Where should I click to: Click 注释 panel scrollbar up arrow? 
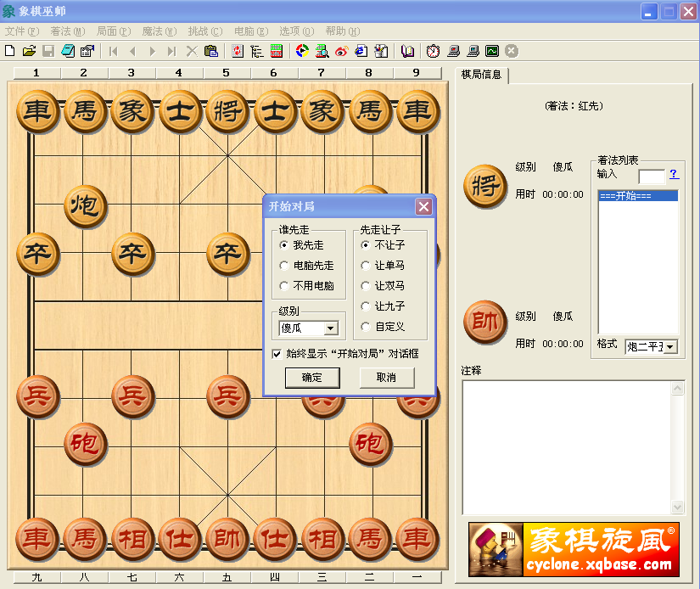coord(679,388)
